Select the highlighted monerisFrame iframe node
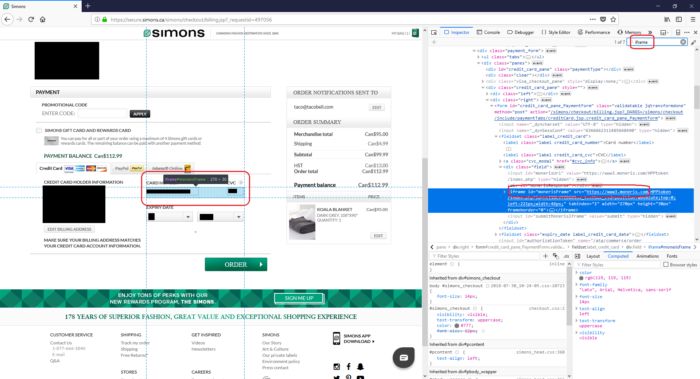Viewport: 700px width, 379px height. [x=561, y=200]
